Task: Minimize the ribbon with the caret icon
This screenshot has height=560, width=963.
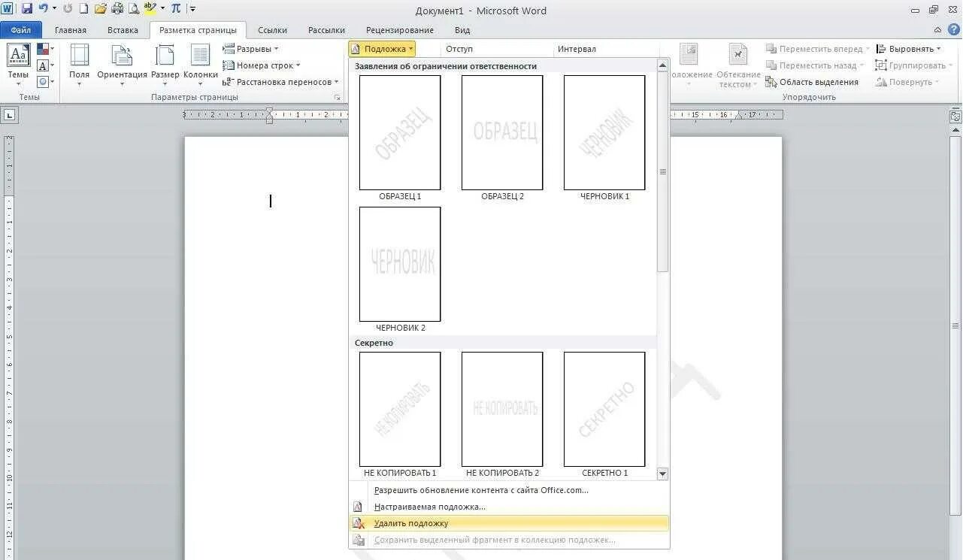Action: pos(937,30)
